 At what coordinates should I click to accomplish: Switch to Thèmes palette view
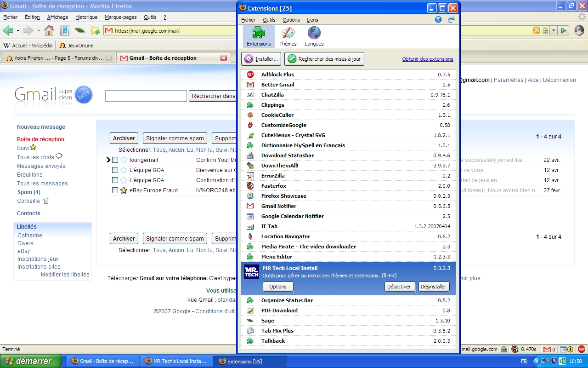[x=288, y=36]
